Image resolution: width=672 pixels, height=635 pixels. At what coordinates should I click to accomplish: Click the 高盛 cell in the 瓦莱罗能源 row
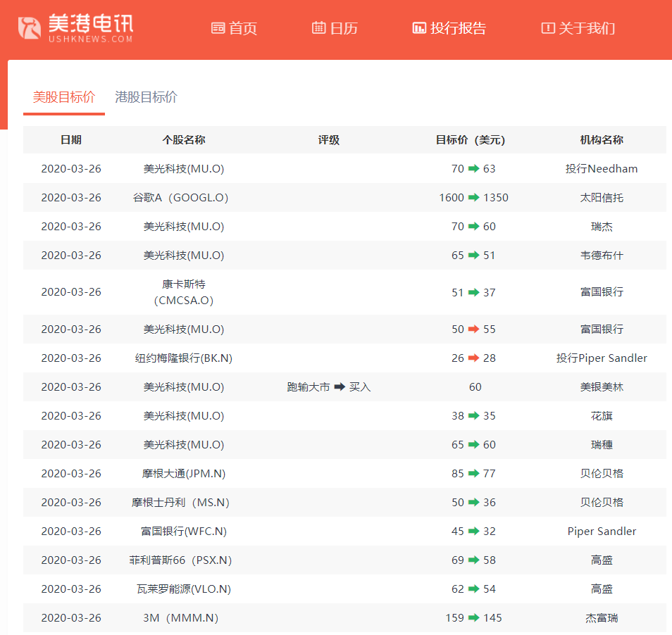(602, 589)
